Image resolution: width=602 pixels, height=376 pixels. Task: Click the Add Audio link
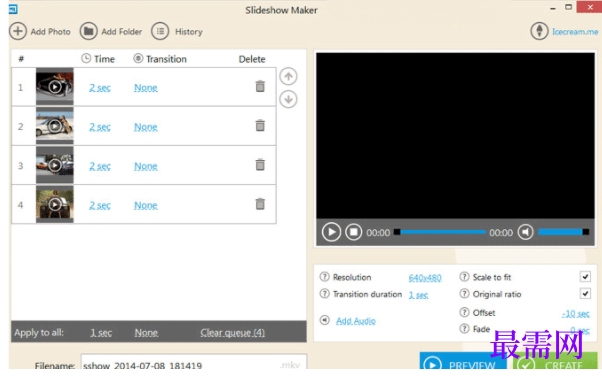[x=356, y=321]
